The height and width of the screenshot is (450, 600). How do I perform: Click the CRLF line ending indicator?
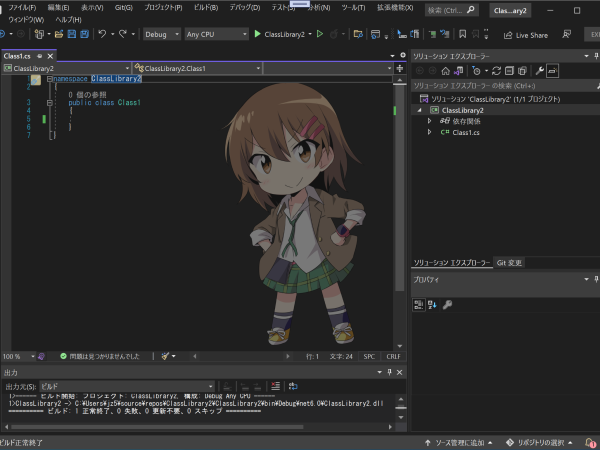click(x=393, y=356)
